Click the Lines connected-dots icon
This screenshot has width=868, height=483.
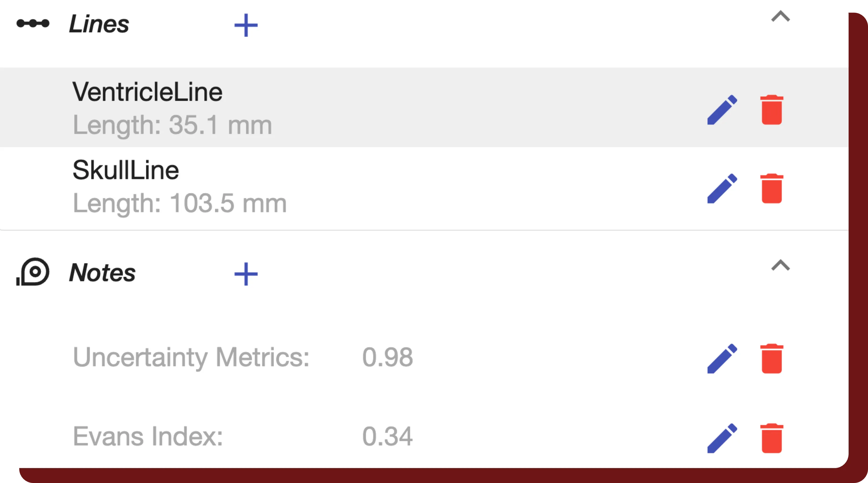point(33,23)
